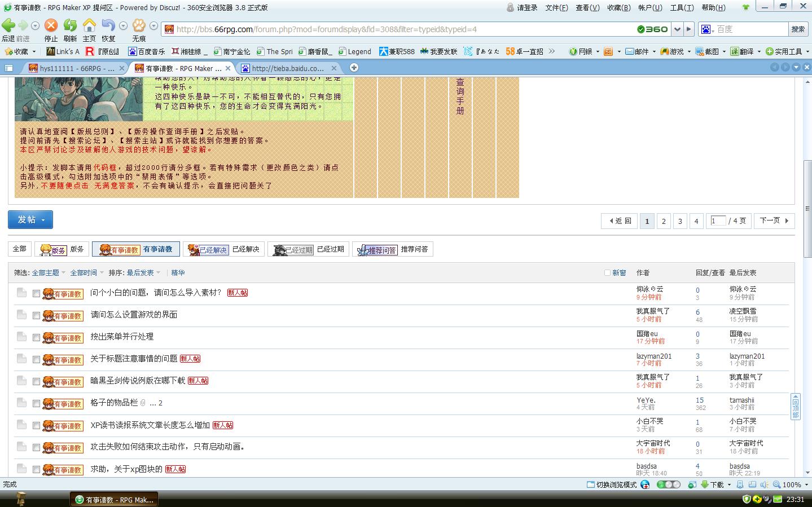Switch to the hys111111 - 66RPG tab
Viewport: 812px width, 507px height.
(77, 68)
